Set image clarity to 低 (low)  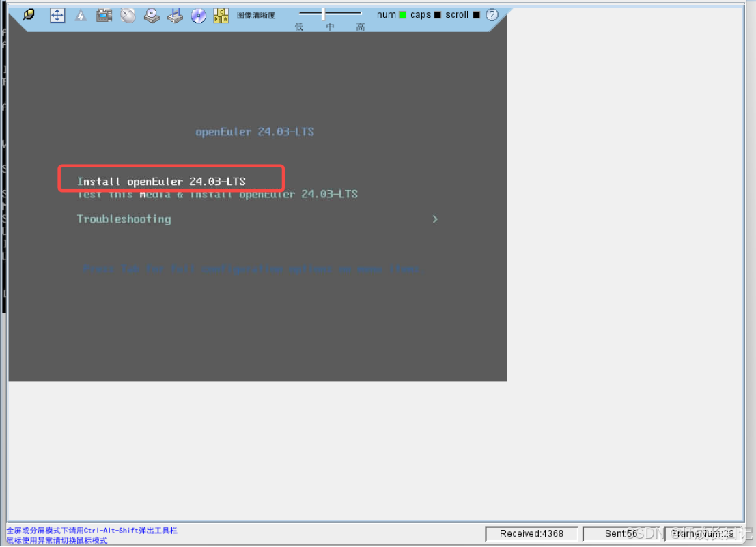[299, 27]
